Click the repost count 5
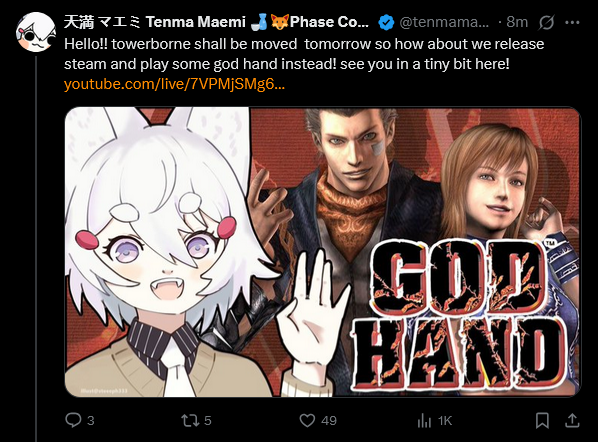The width and height of the screenshot is (598, 442). point(207,421)
